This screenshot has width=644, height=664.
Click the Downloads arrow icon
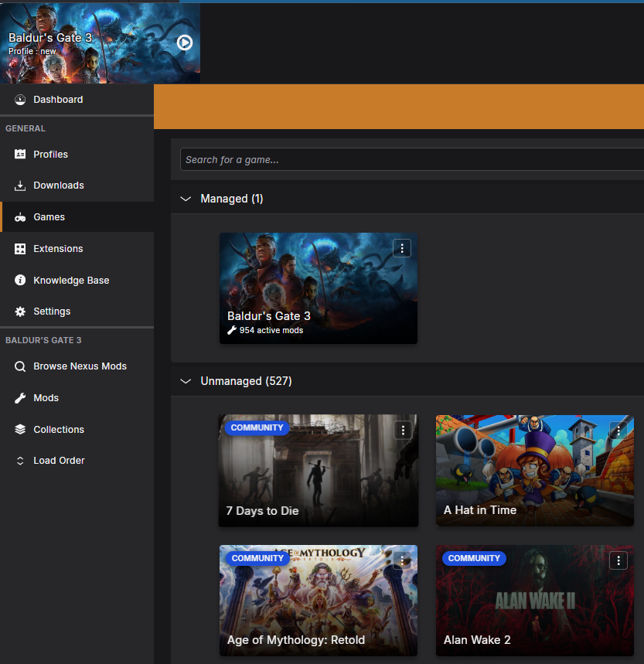tap(20, 186)
